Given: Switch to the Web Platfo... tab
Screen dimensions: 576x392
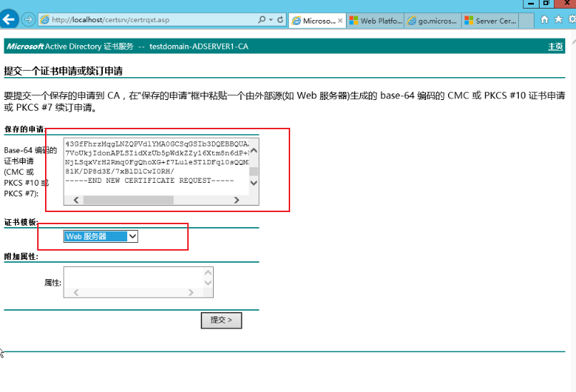Looking at the screenshot, I should coord(375,21).
